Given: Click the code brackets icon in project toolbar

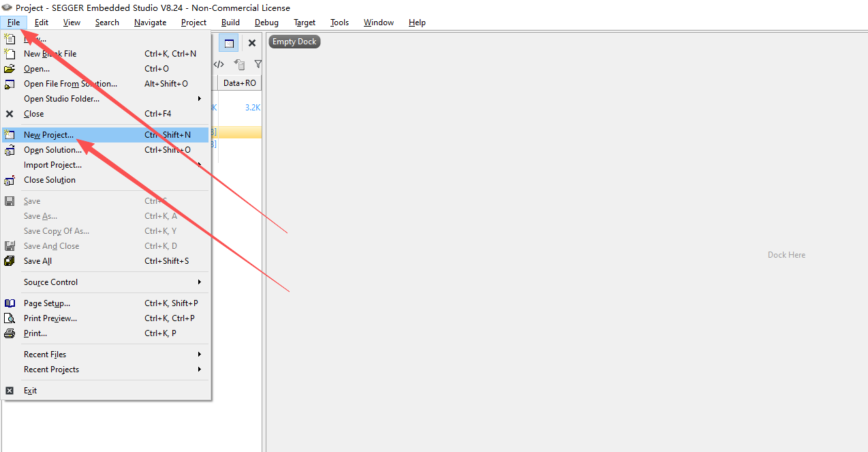Looking at the screenshot, I should click(219, 64).
